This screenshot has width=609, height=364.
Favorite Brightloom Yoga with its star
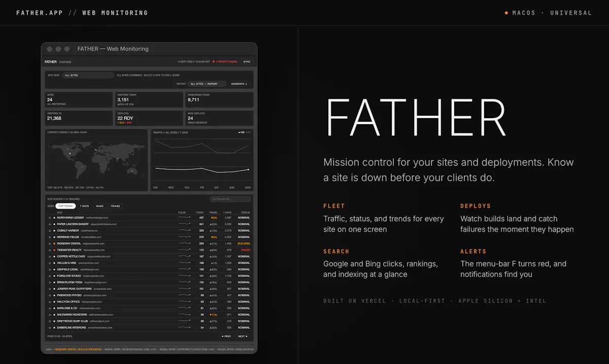pos(50,282)
